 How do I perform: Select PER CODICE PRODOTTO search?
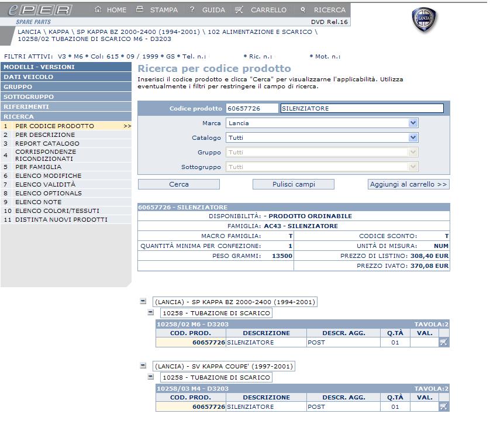(x=66, y=126)
